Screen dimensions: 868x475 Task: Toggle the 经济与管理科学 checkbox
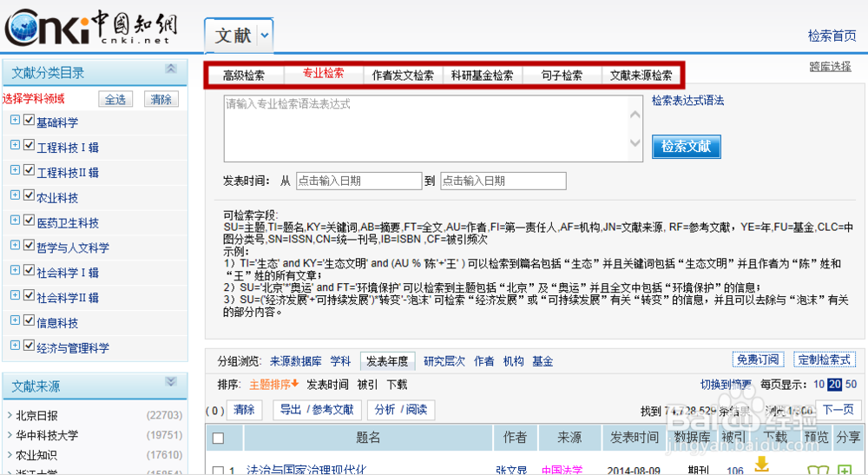(30, 346)
